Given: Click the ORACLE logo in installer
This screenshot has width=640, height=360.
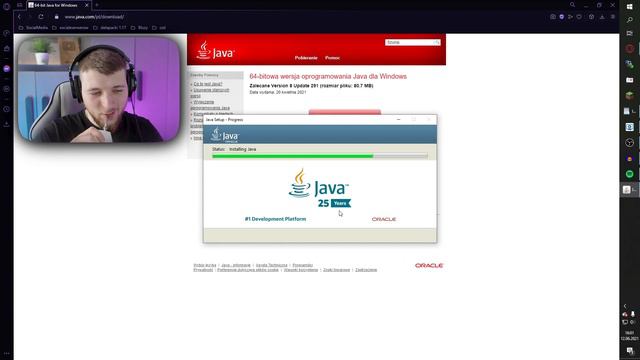Looking at the screenshot, I should 384,219.
